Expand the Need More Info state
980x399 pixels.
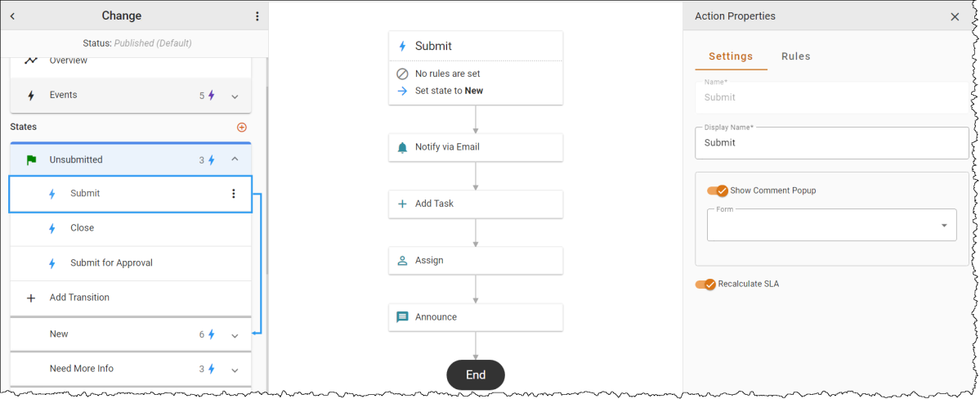(235, 370)
